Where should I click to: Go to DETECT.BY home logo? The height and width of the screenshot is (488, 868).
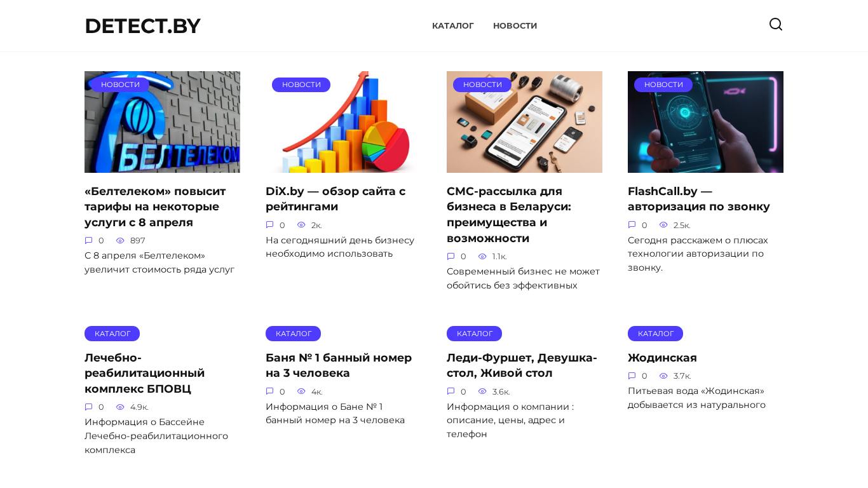click(142, 26)
